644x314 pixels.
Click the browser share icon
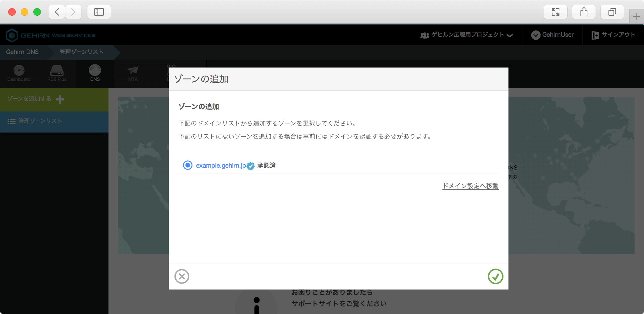pyautogui.click(x=584, y=12)
